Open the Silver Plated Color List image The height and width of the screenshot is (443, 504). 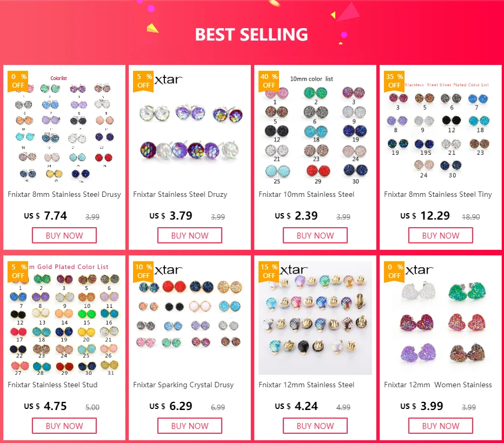[x=441, y=128]
